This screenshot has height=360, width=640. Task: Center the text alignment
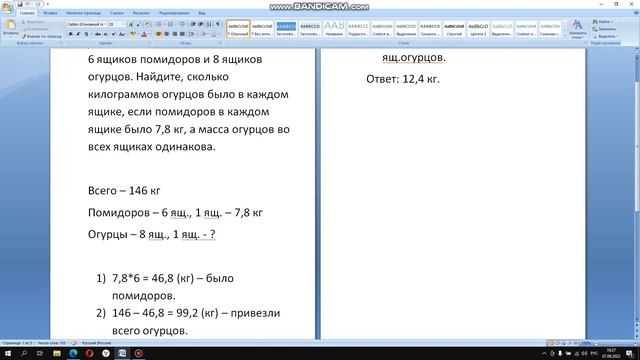pos(167,34)
